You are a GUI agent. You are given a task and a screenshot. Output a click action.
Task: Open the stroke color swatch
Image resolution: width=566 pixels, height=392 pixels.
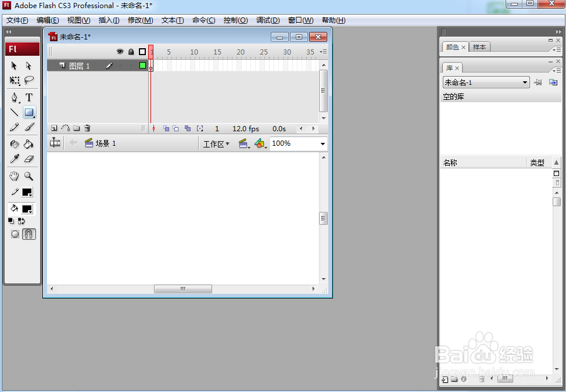(27, 192)
